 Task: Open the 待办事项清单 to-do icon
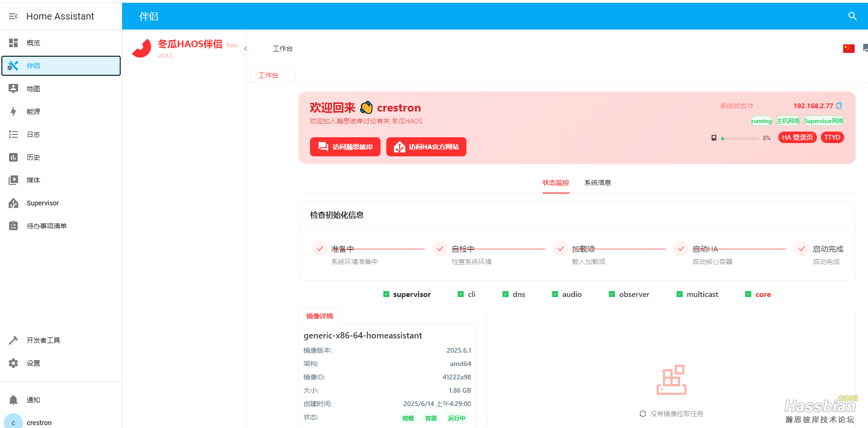[x=13, y=226]
